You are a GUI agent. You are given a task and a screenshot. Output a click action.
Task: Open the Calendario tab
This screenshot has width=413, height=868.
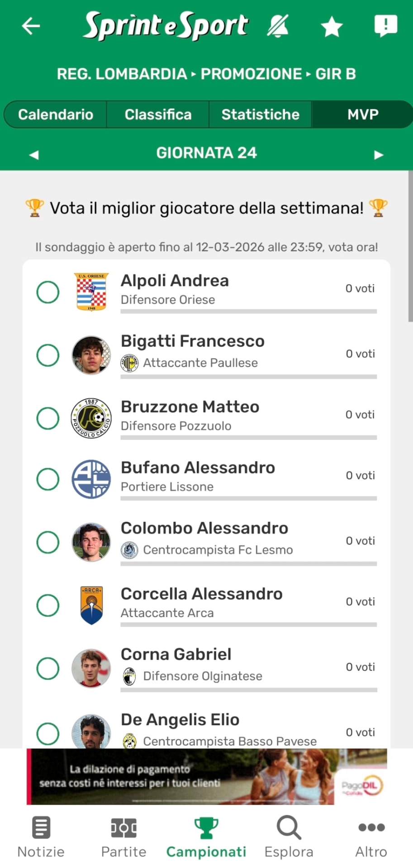(x=56, y=115)
